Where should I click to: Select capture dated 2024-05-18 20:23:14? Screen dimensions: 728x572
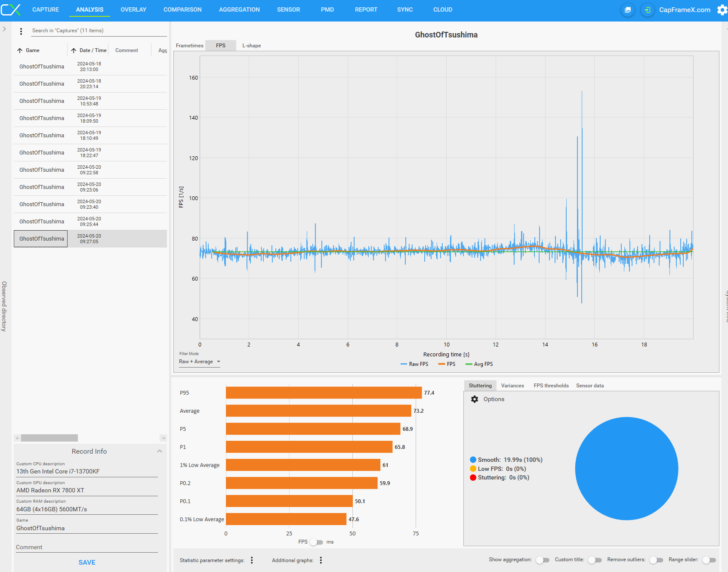pos(90,84)
